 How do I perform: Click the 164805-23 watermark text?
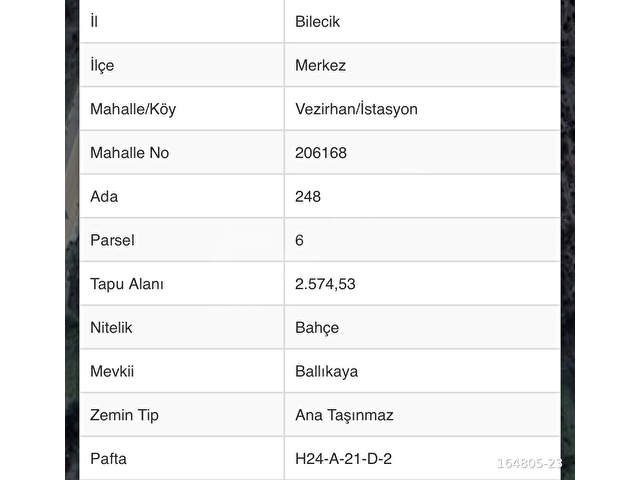pyautogui.click(x=529, y=463)
